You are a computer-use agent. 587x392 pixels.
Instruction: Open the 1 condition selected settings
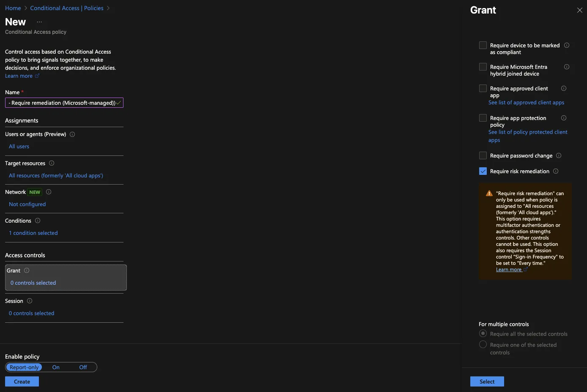coord(33,233)
